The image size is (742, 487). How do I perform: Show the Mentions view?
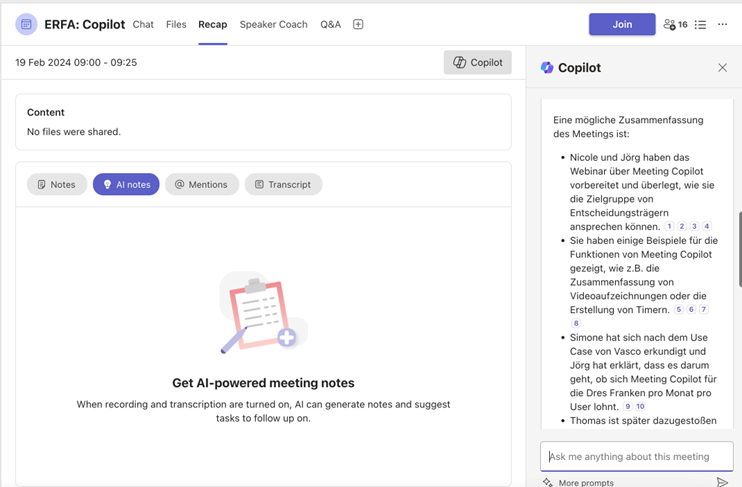tap(202, 185)
